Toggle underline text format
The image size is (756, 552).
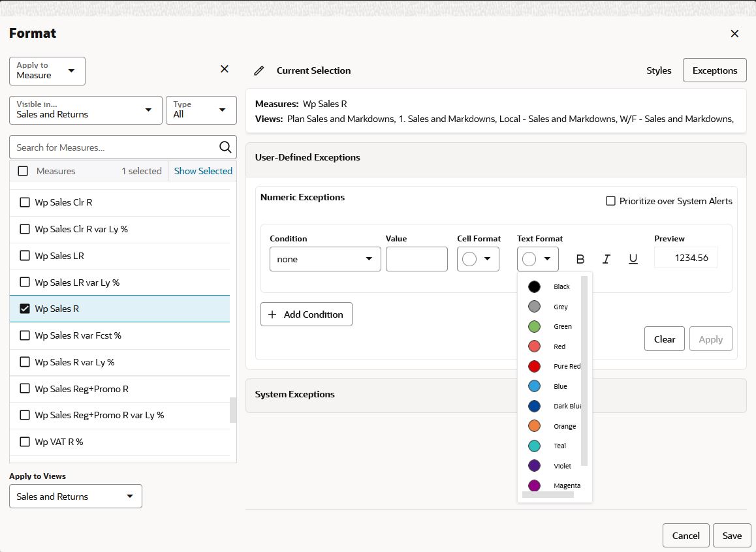(x=633, y=259)
